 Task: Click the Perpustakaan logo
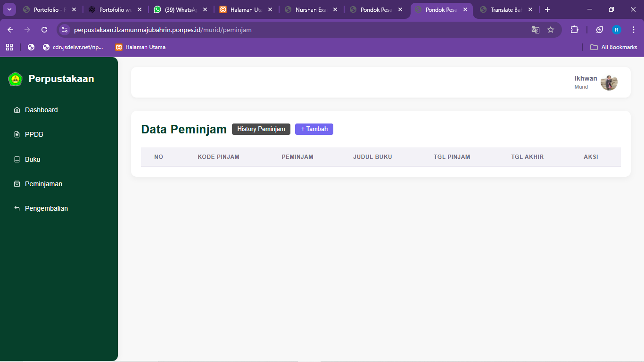pyautogui.click(x=15, y=79)
